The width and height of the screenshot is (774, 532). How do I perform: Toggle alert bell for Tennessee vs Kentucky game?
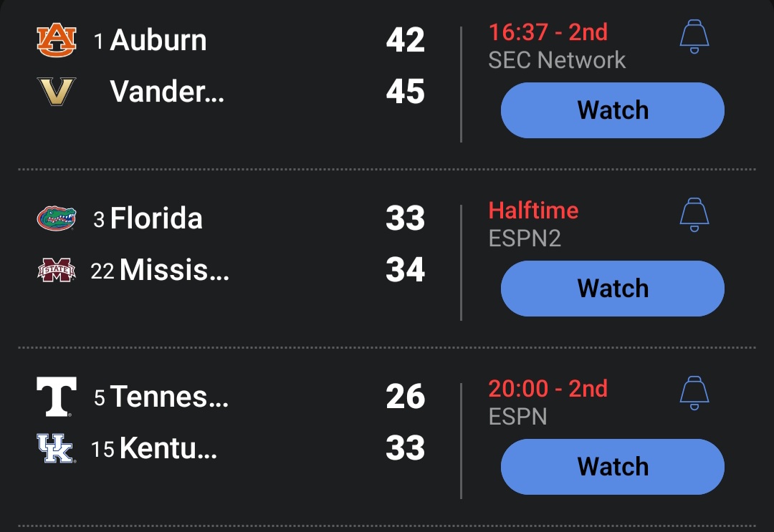(694, 393)
